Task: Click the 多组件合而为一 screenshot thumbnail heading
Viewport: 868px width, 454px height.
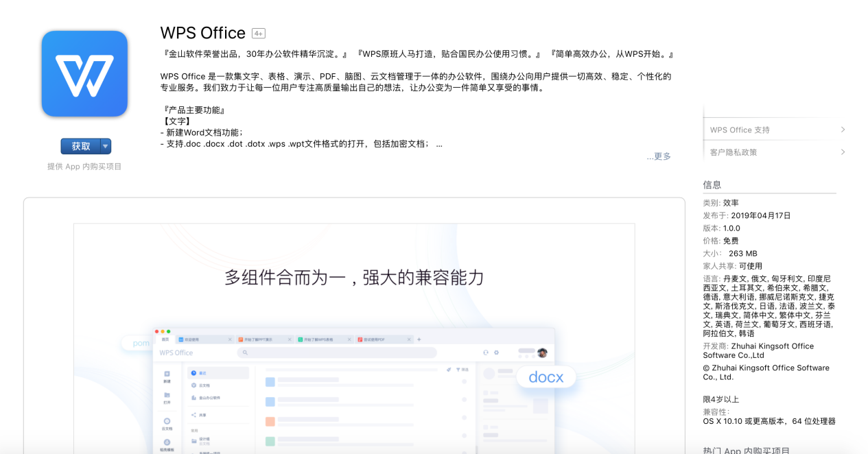Action: click(x=354, y=278)
